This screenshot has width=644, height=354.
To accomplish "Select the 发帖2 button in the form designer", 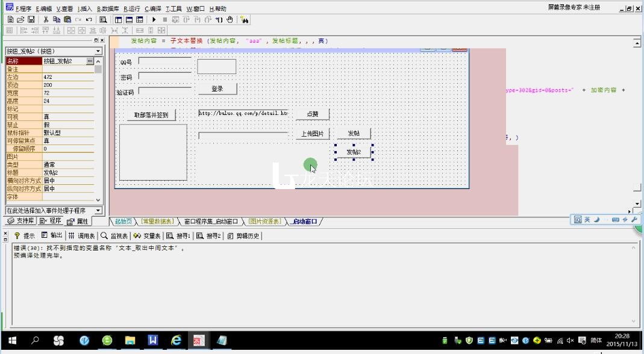I will point(354,152).
